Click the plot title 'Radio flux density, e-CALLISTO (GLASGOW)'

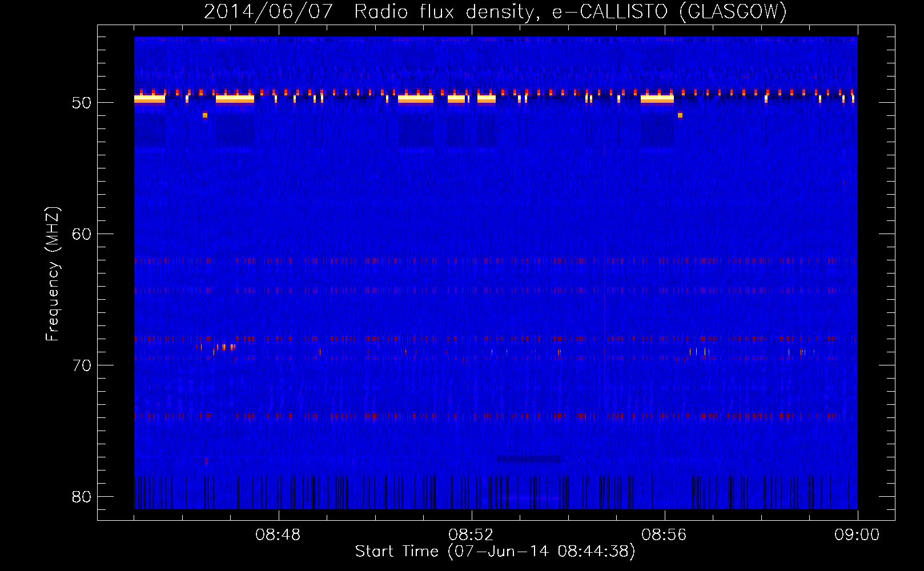[571, 11]
